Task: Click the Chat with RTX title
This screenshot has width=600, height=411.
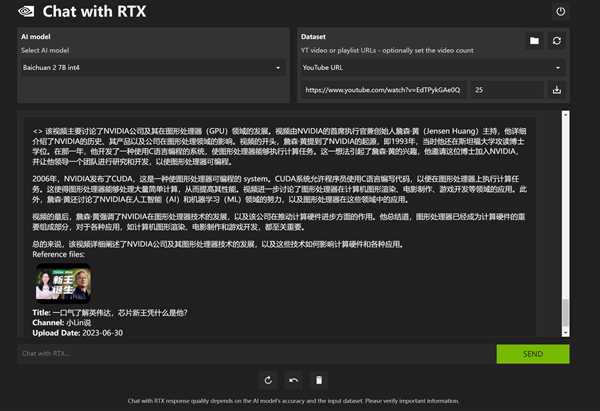Action: 94,11
